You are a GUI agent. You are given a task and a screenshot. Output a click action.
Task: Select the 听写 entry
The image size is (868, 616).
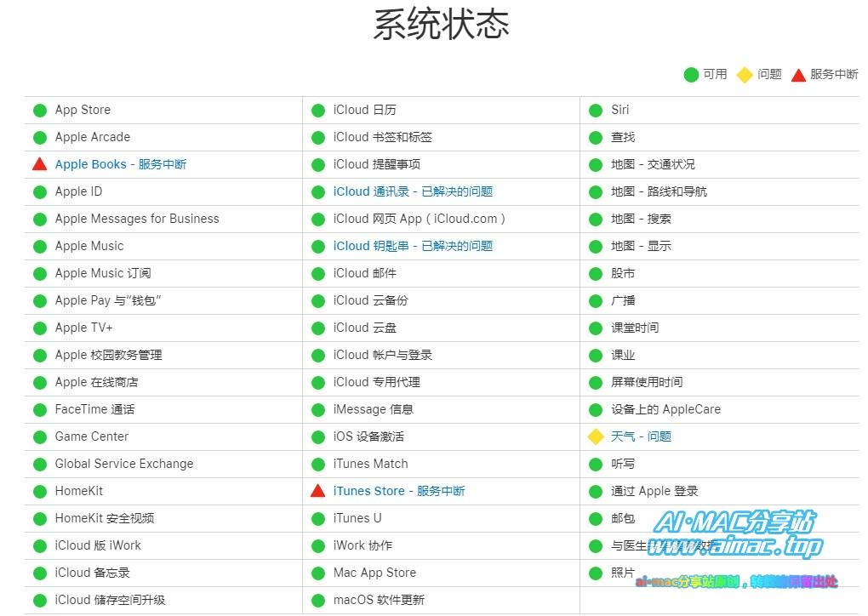click(x=623, y=464)
